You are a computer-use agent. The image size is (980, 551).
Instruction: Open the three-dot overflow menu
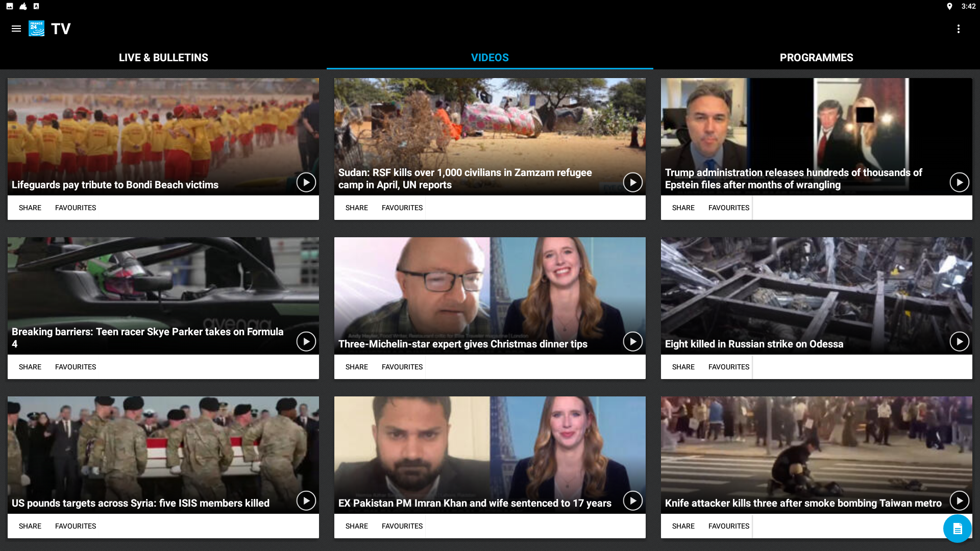coord(958,29)
